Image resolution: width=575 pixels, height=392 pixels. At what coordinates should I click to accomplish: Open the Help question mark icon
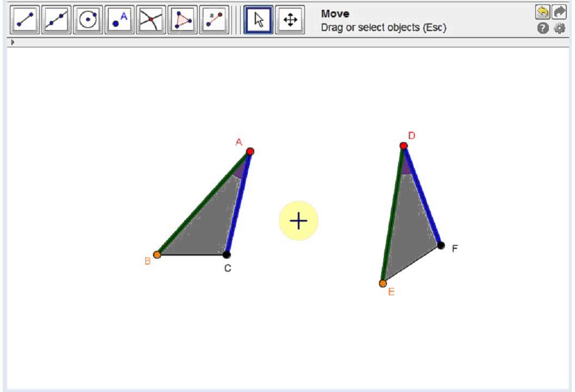click(543, 28)
